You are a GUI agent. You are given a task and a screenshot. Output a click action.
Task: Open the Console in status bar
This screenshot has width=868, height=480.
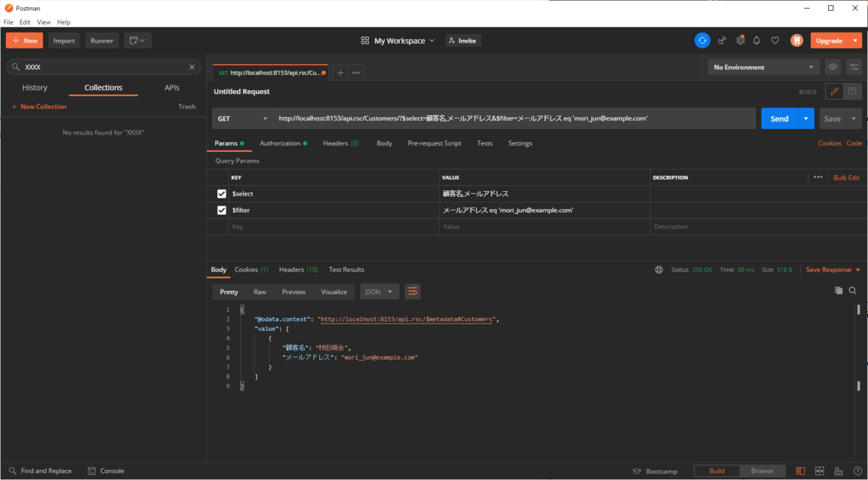coord(106,471)
